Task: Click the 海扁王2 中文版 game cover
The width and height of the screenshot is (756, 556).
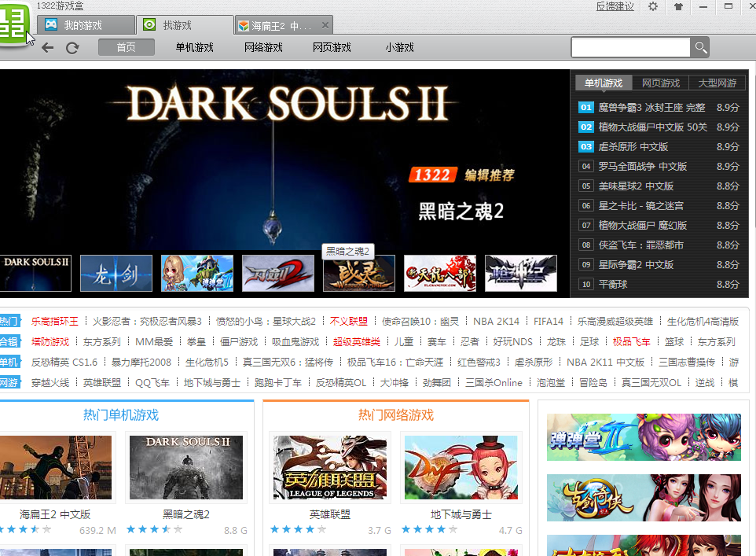Action: point(55,467)
